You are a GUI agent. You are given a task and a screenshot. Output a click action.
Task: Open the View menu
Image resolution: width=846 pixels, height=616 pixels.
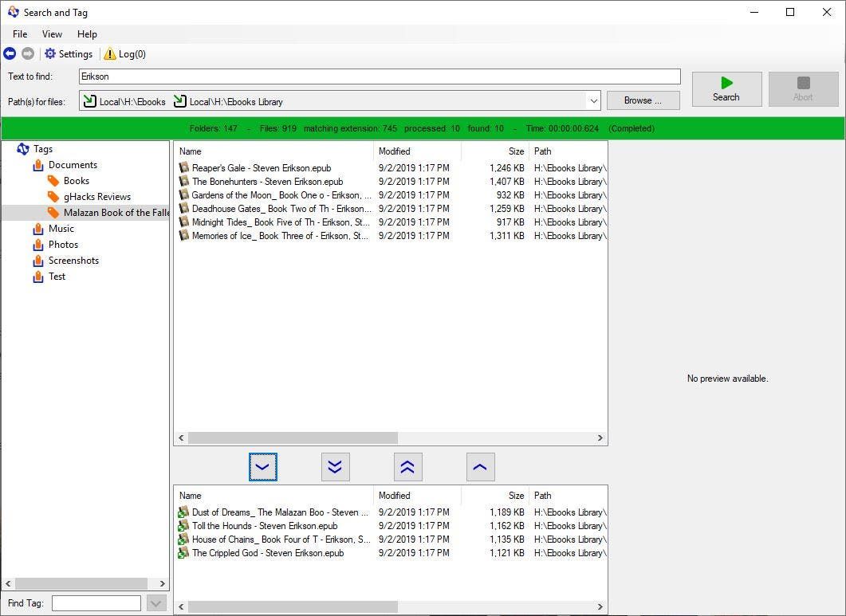pyautogui.click(x=52, y=34)
